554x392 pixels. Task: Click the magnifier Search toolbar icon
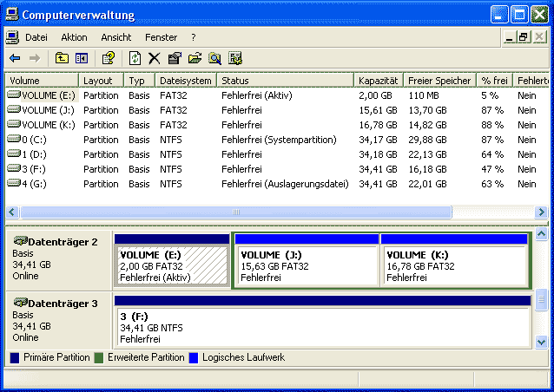(214, 58)
